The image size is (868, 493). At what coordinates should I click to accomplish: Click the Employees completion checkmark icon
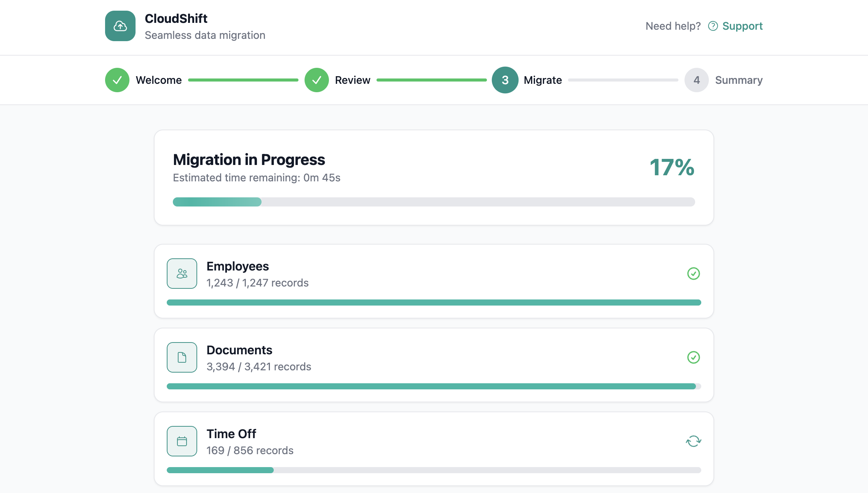(x=694, y=274)
